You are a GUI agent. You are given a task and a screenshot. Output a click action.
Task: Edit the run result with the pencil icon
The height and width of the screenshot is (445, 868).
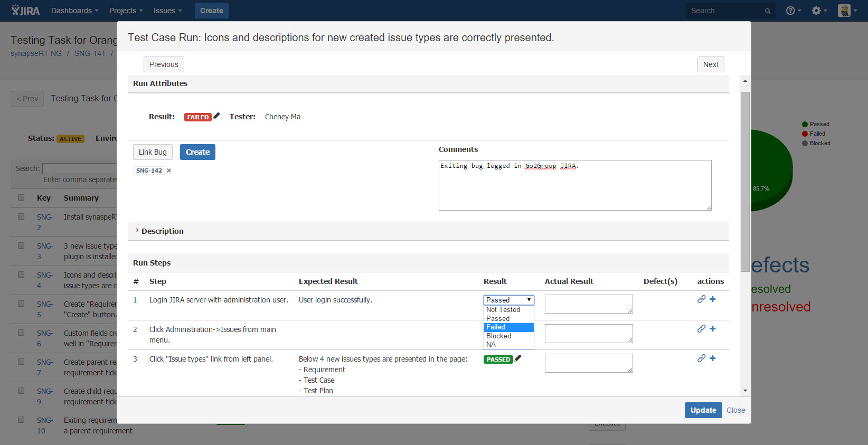(x=216, y=116)
